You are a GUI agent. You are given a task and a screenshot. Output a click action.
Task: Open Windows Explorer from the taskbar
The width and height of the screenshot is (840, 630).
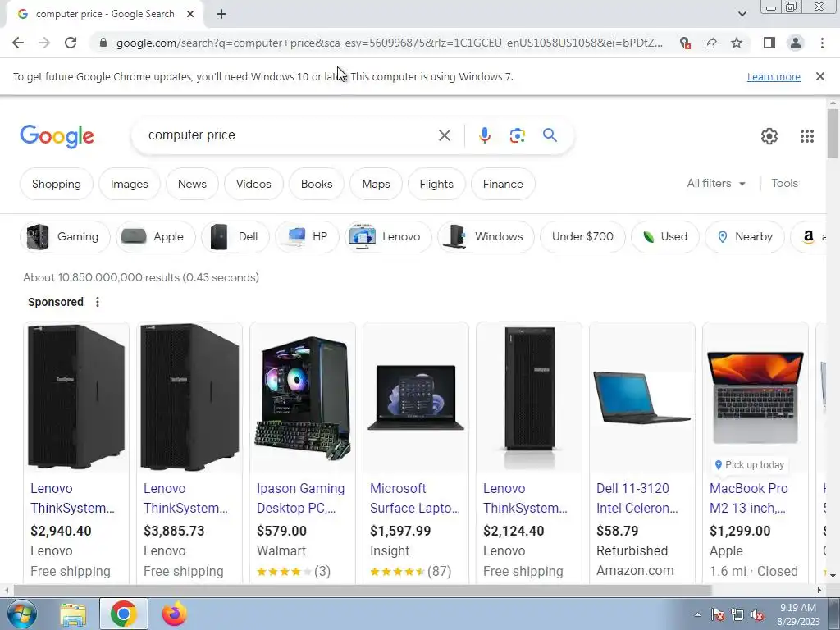73,614
